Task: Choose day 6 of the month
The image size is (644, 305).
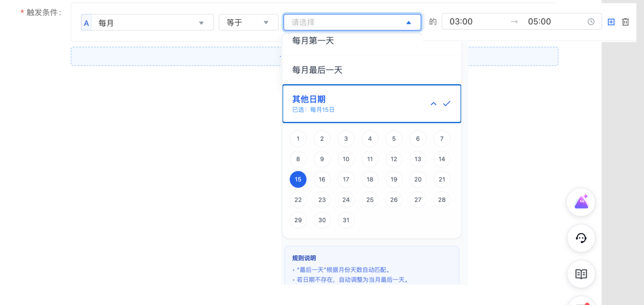Action: pos(418,139)
